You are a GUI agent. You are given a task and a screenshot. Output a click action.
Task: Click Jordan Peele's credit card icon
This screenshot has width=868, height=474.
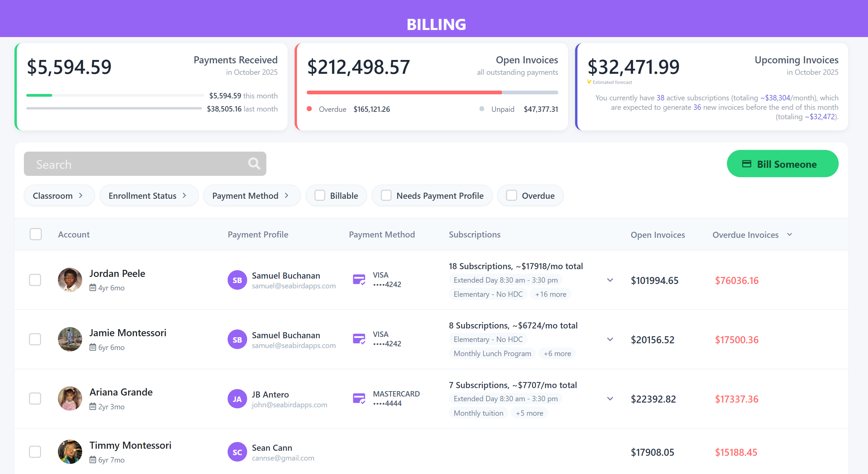coord(359,280)
